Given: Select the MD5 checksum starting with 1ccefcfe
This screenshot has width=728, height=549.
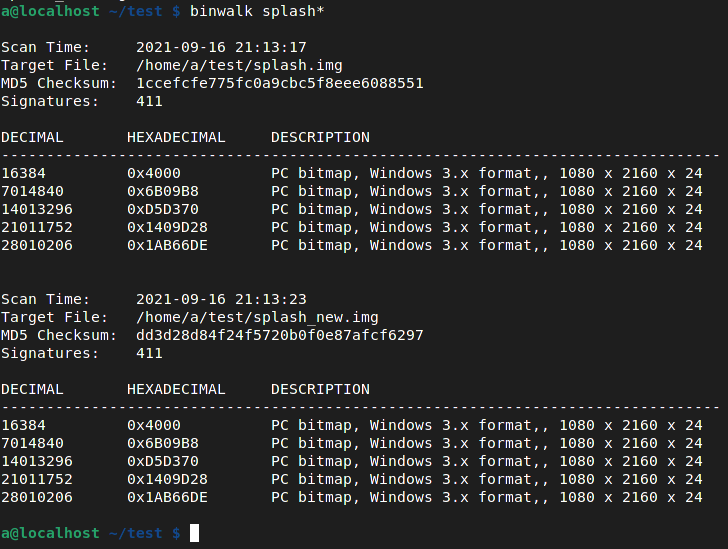Looking at the screenshot, I should (279, 83).
